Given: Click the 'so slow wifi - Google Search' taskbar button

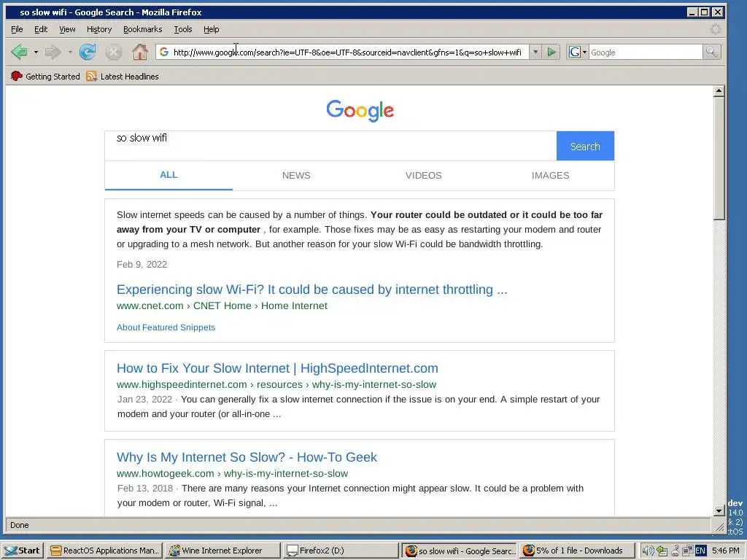Looking at the screenshot, I should 459,551.
